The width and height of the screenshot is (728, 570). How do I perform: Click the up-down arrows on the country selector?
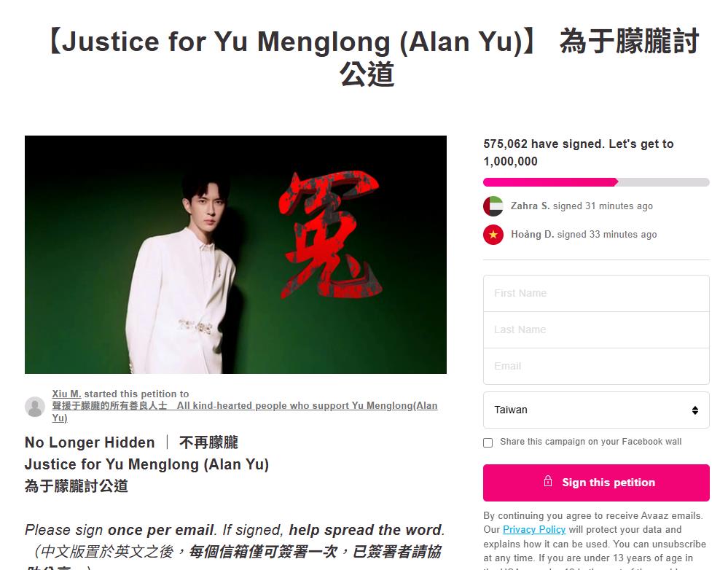694,410
